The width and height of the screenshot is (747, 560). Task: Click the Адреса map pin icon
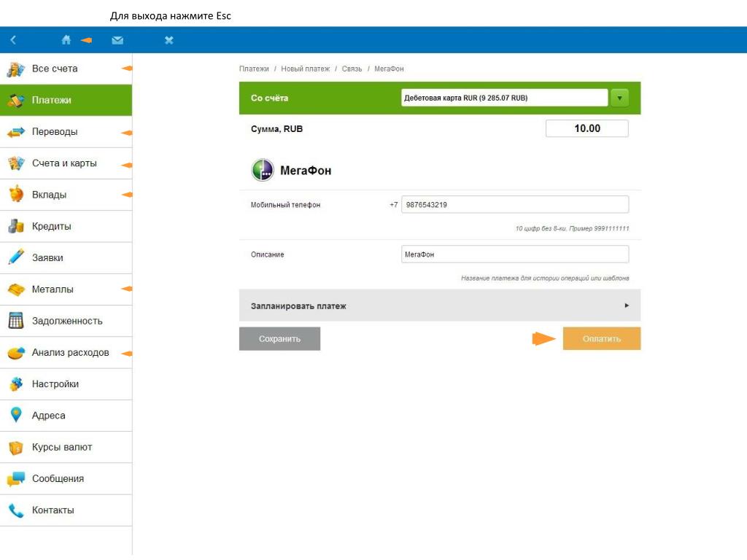point(16,415)
